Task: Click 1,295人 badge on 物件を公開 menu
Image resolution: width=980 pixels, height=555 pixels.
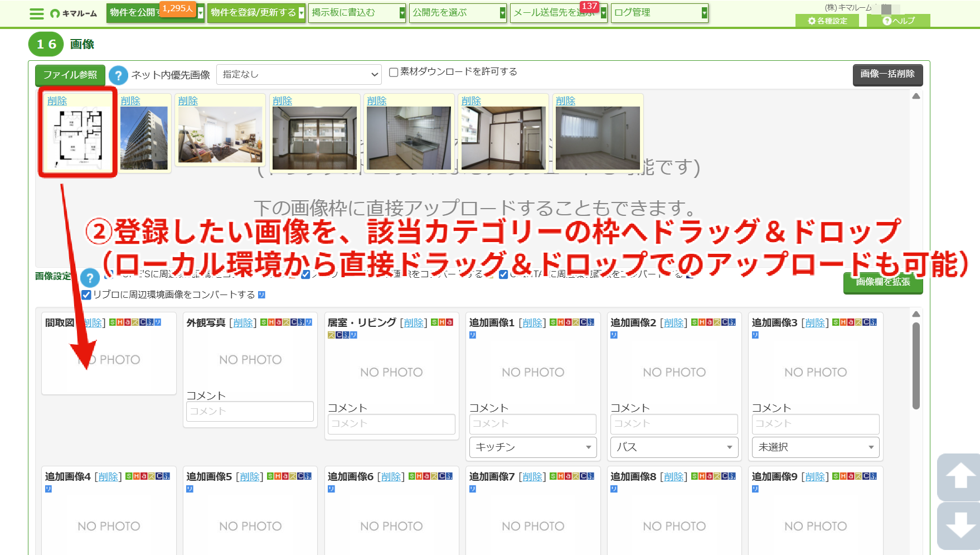Action: [x=178, y=8]
